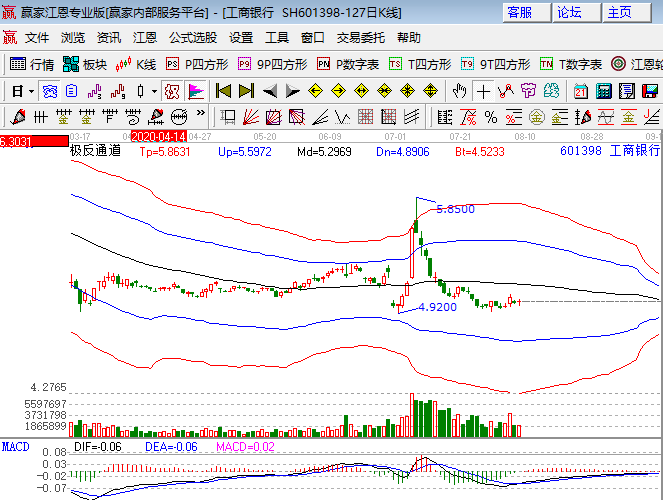Click the yellow diamond vertical-arrows icon
Screen dimensions: 663x501
coord(430,91)
